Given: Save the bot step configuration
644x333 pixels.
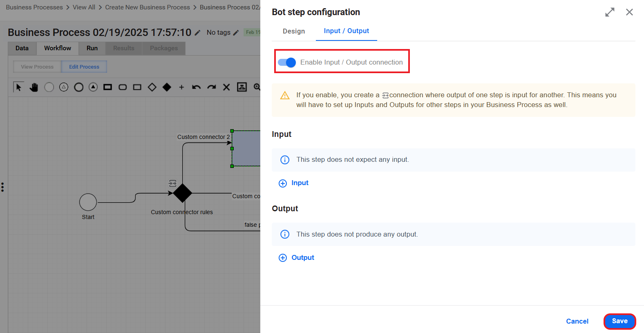Looking at the screenshot, I should 619,321.
